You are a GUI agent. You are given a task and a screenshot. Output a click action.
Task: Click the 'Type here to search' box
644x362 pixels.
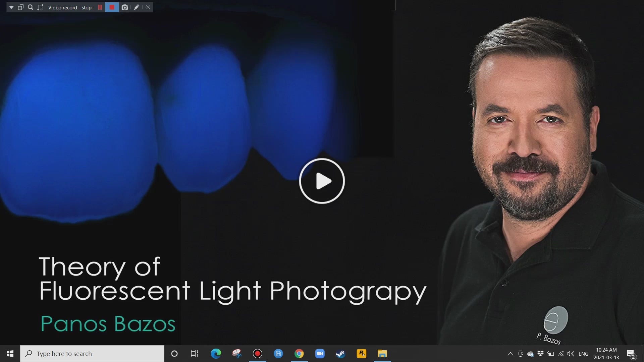tap(92, 354)
